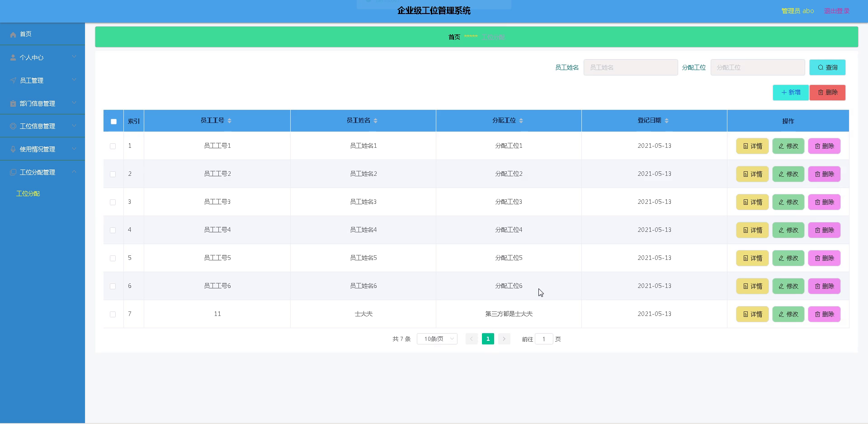Image resolution: width=868 pixels, height=424 pixels.
Task: Check the checkbox for row 4
Action: pos(113,231)
